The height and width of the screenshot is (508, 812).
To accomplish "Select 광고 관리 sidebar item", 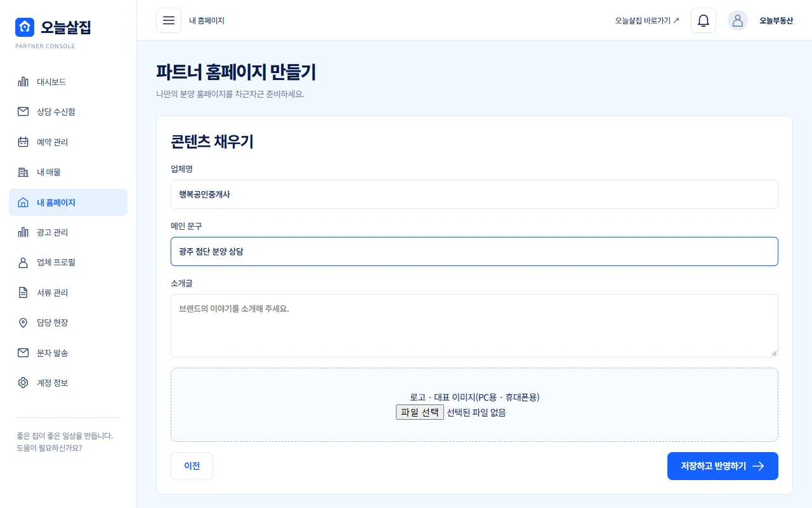I will tap(68, 232).
